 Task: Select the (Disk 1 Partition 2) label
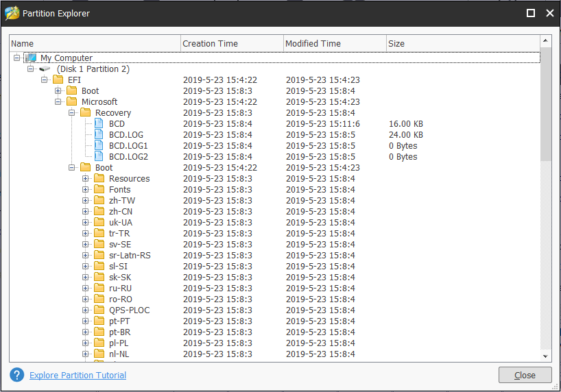point(93,69)
